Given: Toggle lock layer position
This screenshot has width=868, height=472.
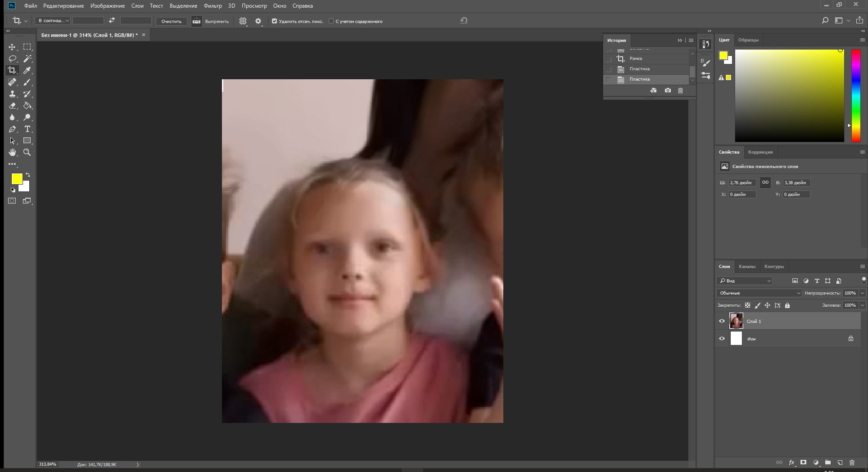Looking at the screenshot, I should 767,305.
